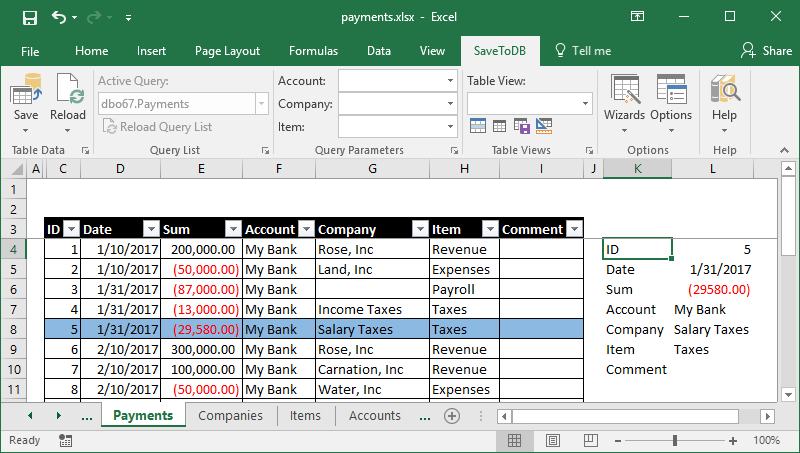Click the macro recording status icon
The width and height of the screenshot is (800, 453).
(65, 441)
